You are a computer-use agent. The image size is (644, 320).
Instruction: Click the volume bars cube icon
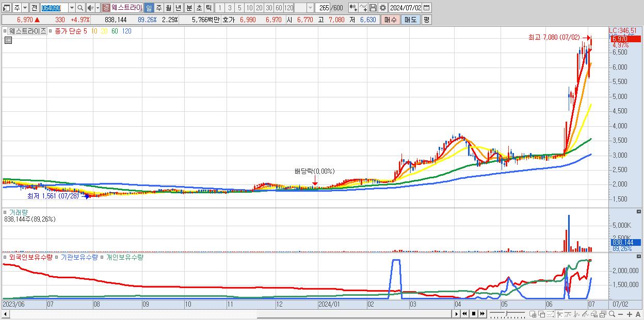[594, 314]
